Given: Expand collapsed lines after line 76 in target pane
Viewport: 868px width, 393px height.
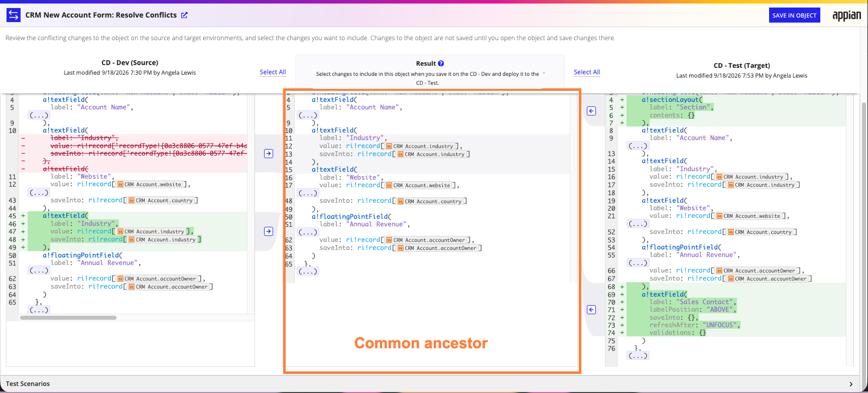Looking at the screenshot, I should click(638, 355).
